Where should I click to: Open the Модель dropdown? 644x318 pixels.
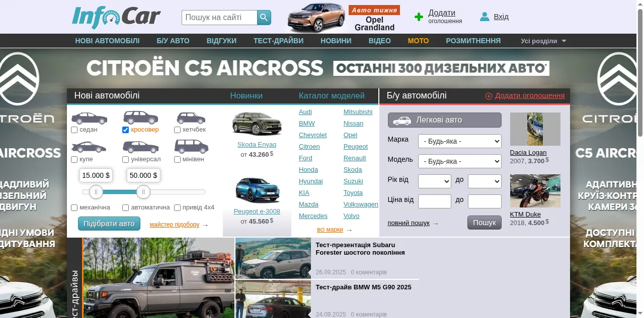pyautogui.click(x=460, y=161)
